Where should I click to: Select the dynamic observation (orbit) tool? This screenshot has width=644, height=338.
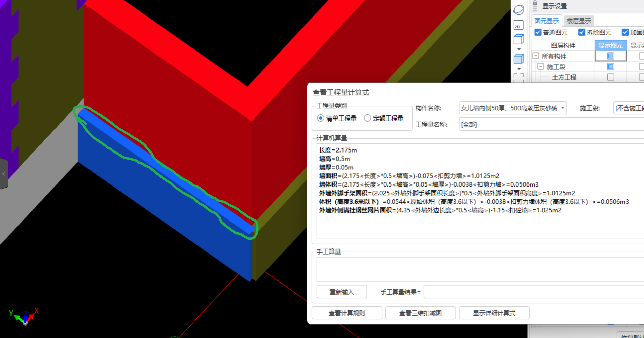coord(518,10)
